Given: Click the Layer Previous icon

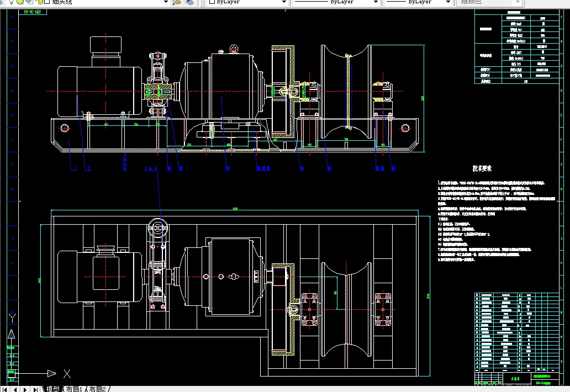Looking at the screenshot, I should click(189, 2).
